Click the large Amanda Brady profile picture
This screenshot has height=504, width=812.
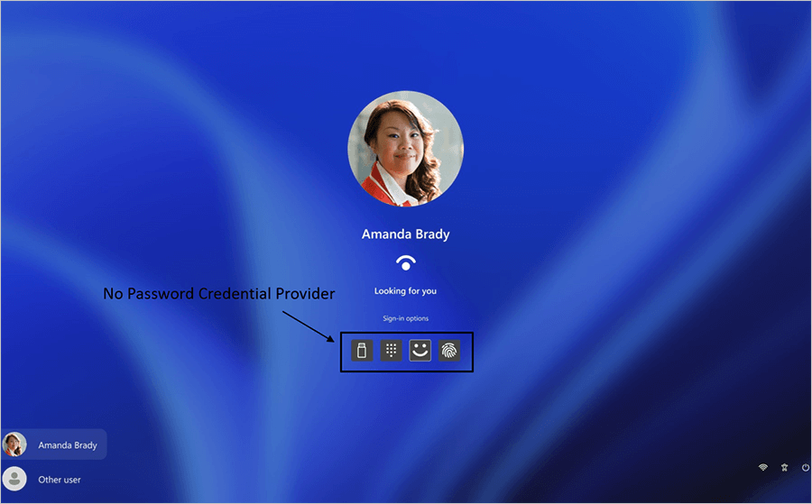tap(405, 149)
